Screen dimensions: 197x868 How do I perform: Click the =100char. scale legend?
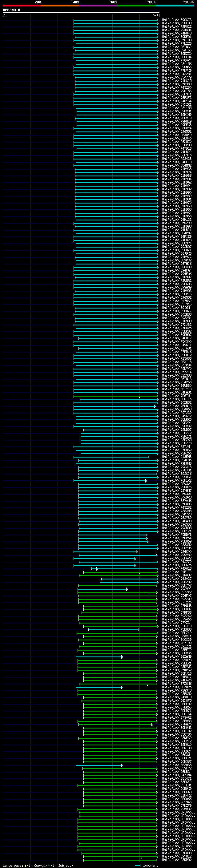click(147, 866)
